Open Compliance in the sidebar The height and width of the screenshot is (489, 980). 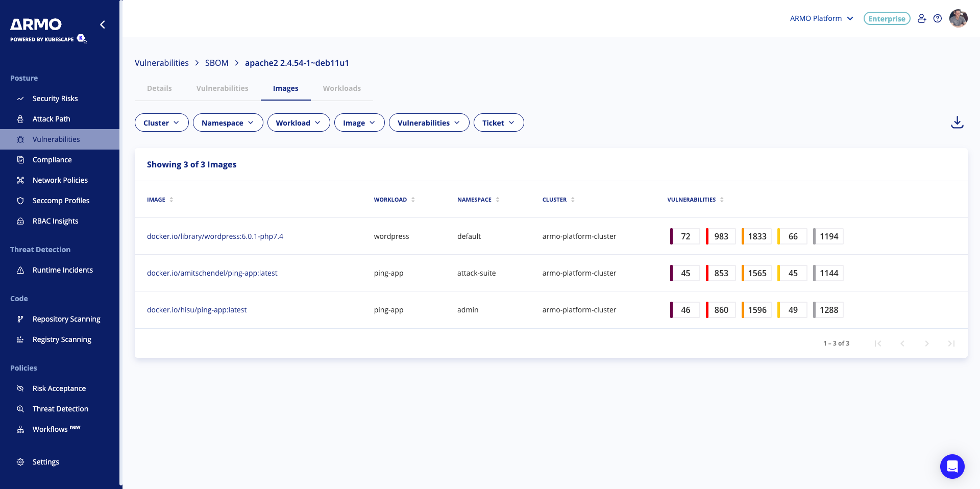(x=52, y=160)
